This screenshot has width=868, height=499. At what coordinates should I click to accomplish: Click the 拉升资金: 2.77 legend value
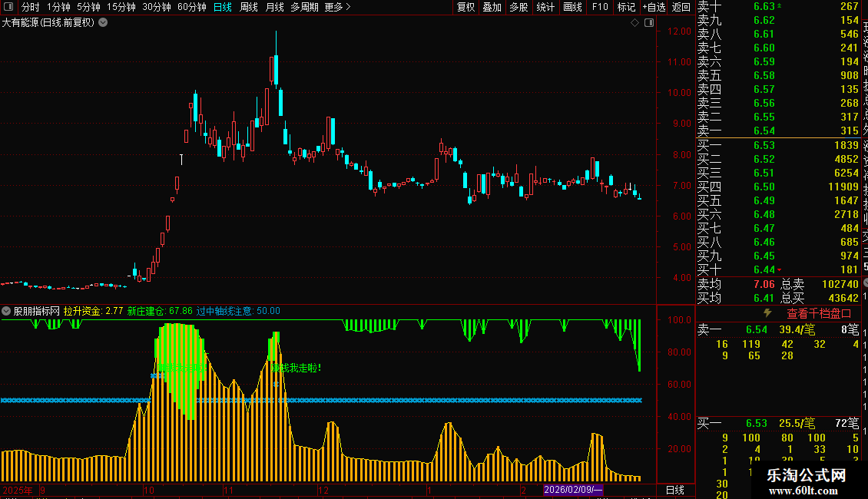93,311
